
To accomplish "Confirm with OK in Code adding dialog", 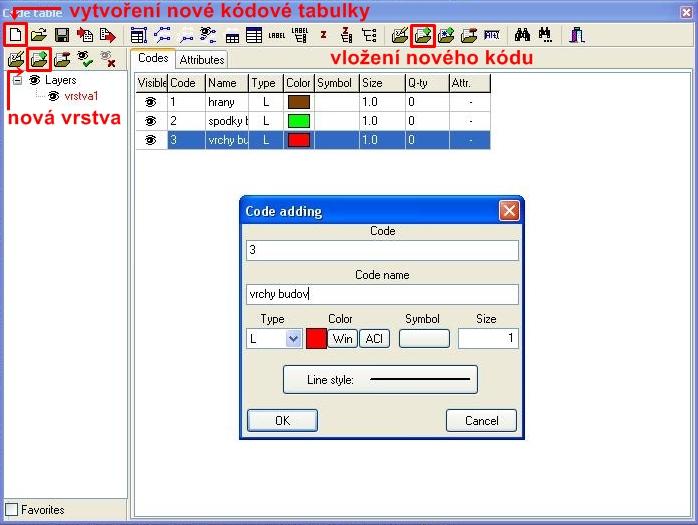I will coord(282,421).
